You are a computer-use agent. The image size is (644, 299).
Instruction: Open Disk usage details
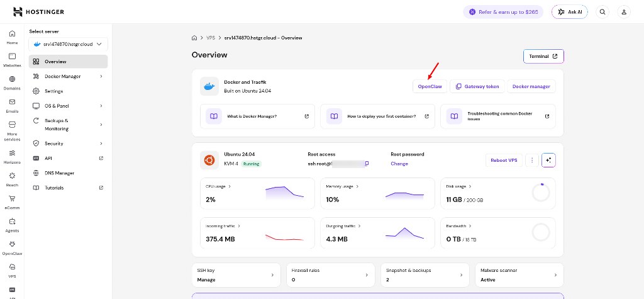click(458, 186)
